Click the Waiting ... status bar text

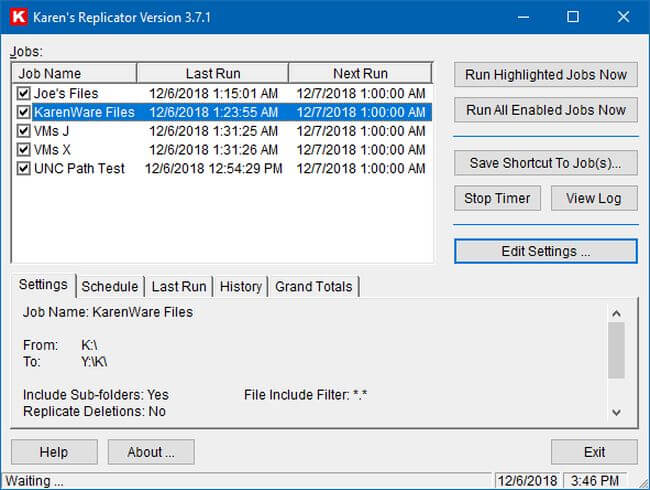point(34,481)
